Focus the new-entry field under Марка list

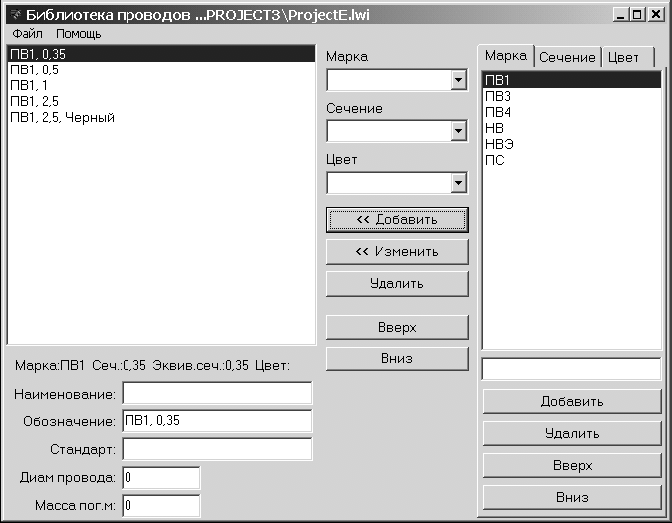(x=572, y=369)
